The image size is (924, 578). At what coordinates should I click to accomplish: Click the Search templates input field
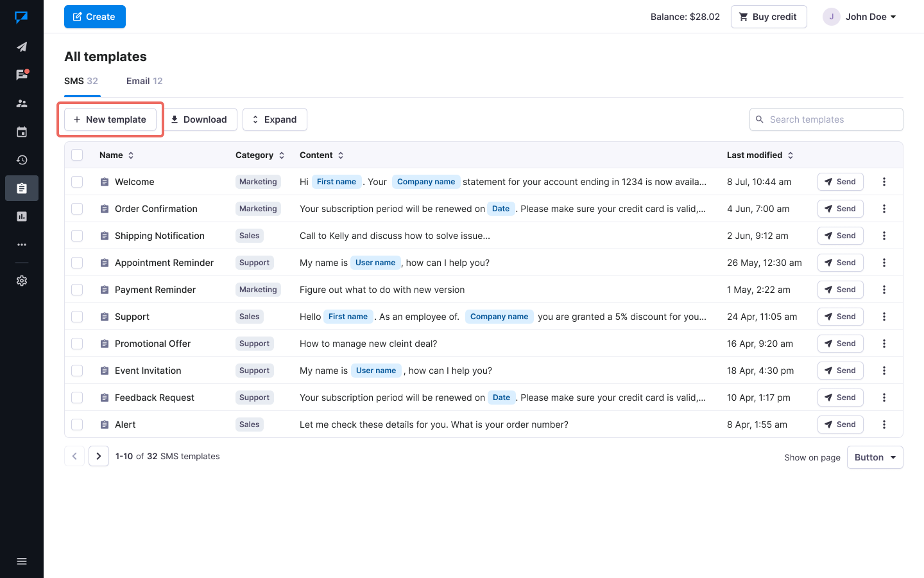(831, 119)
